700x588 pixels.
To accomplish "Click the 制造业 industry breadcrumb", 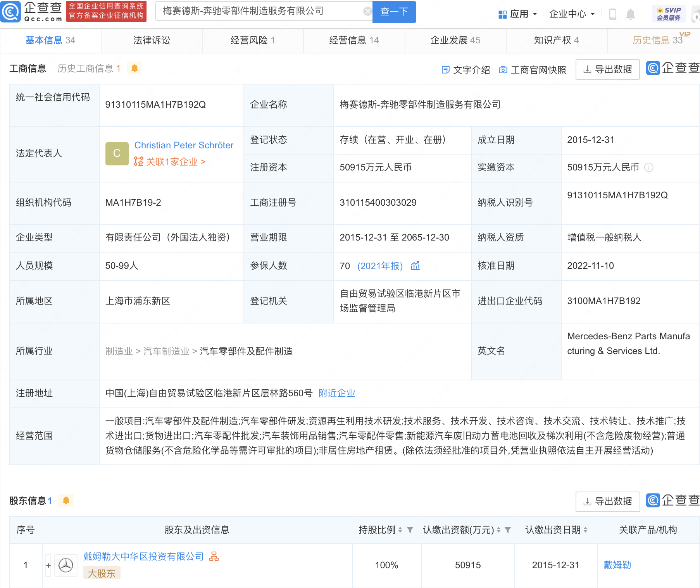I will (x=119, y=351).
